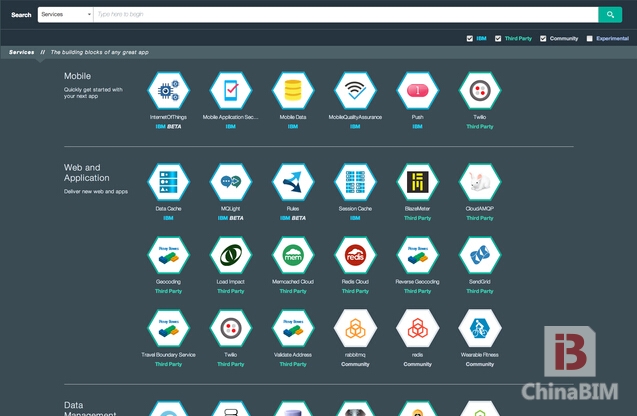This screenshot has height=416, width=637.
Task: Select the Load Impact service
Action: tap(230, 255)
